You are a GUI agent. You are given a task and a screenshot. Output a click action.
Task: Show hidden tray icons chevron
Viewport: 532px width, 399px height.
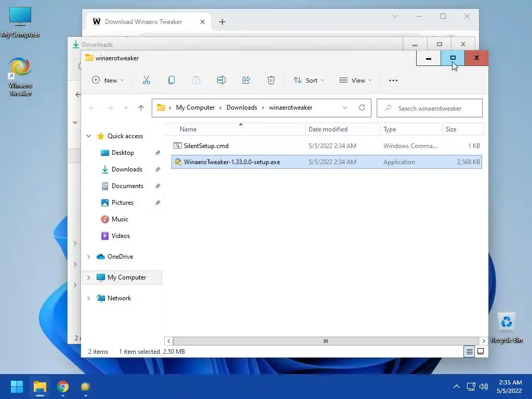coord(457,387)
